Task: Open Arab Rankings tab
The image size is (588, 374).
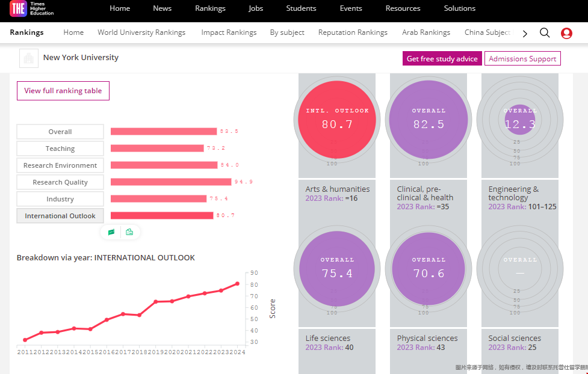Action: click(426, 32)
